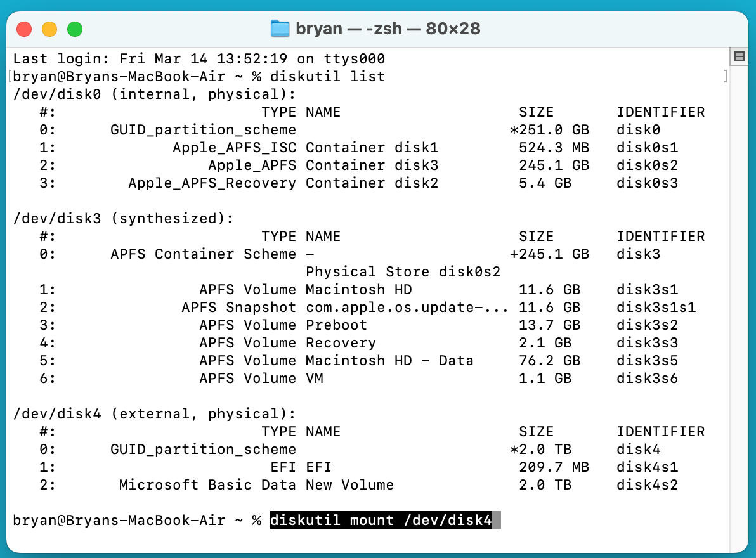Click the split-pane icon at top right
The height and width of the screenshot is (558, 756).
[x=738, y=55]
